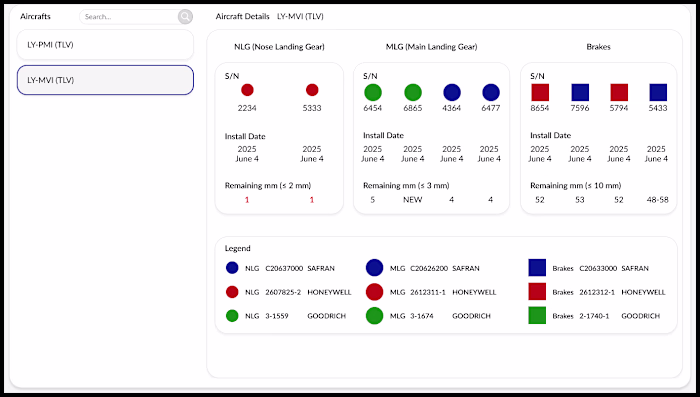
Task: Click the search magnifier icon
Action: pyautogui.click(x=185, y=17)
